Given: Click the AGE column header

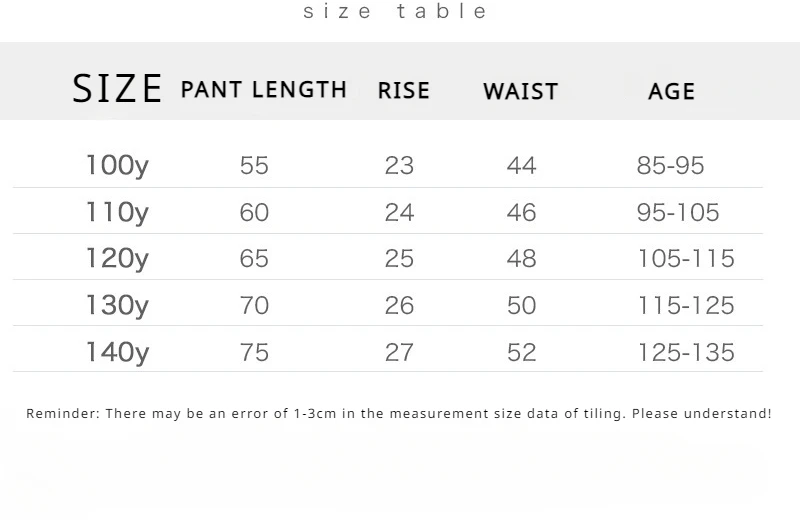Looking at the screenshot, I should point(671,91).
